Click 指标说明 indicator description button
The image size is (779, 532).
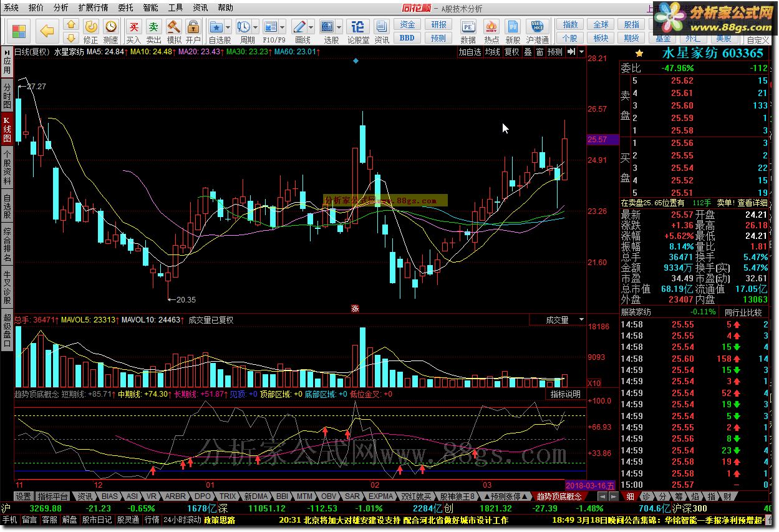click(x=566, y=394)
